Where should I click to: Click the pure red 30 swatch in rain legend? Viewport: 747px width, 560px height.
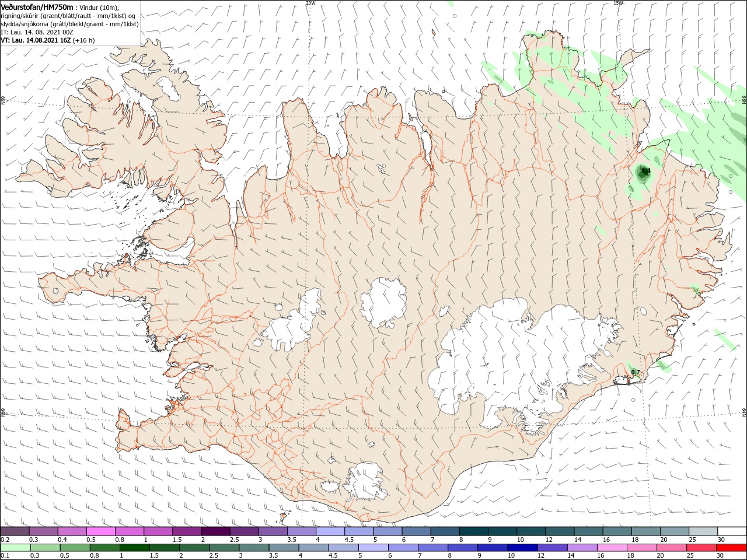pyautogui.click(x=732, y=548)
